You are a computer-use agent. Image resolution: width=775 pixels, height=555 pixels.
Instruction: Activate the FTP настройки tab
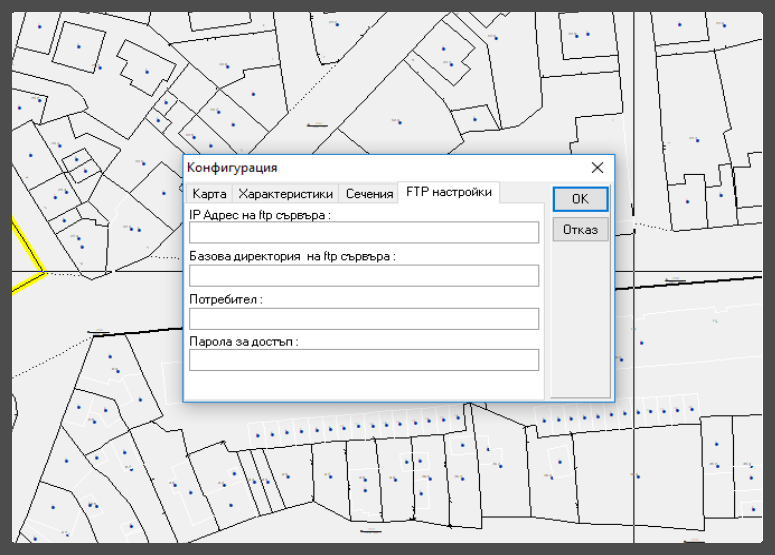pos(448,192)
